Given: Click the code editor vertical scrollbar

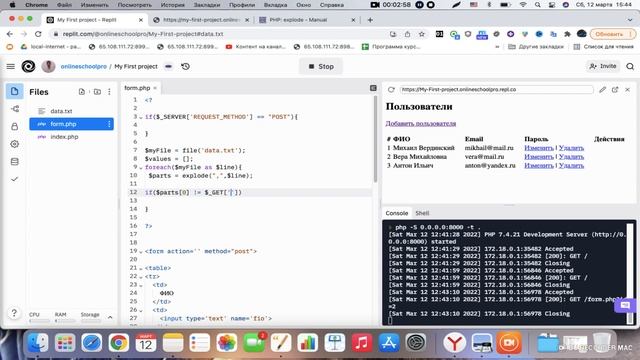Looking at the screenshot, I should tap(375, 139).
